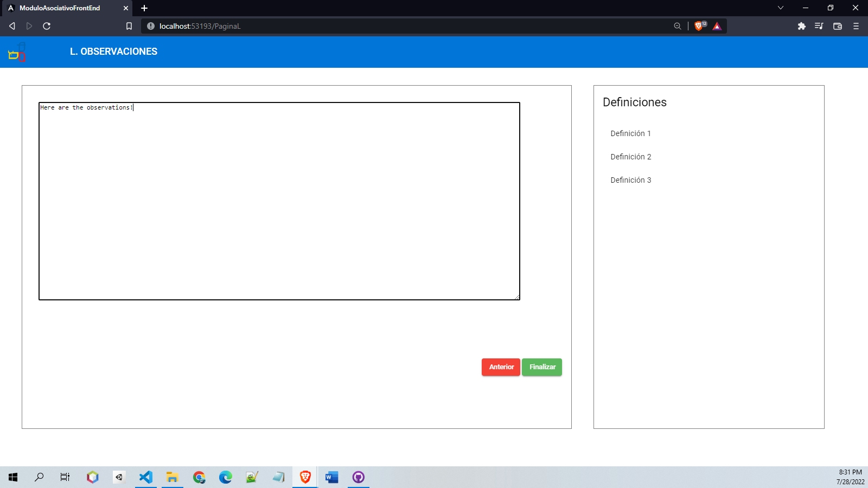Open the green paint app taskbar icon
This screenshot has height=488, width=868.
252,477
